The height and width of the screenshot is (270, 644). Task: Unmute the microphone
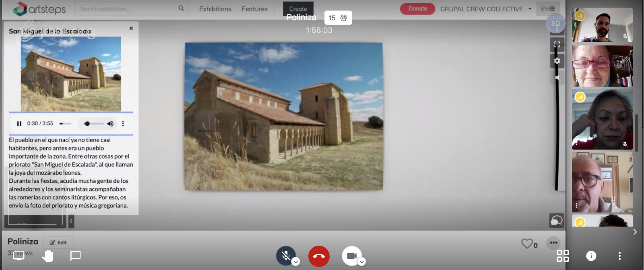point(285,256)
